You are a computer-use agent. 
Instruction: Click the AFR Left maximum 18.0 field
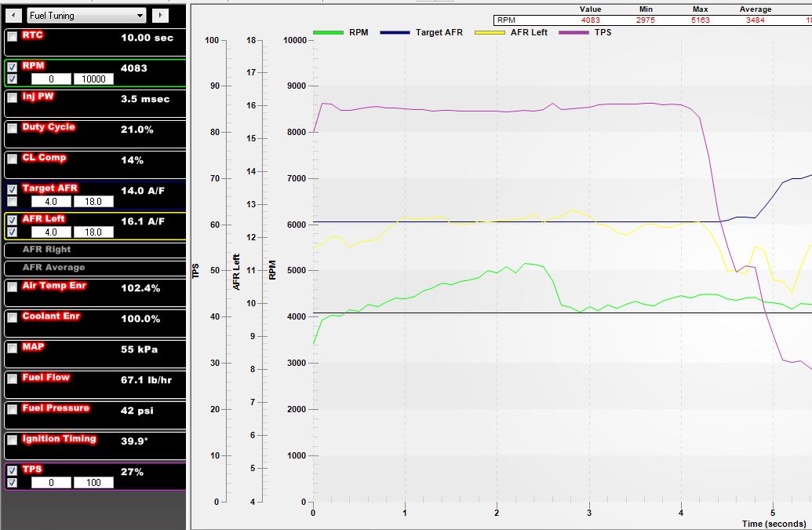tap(93, 232)
